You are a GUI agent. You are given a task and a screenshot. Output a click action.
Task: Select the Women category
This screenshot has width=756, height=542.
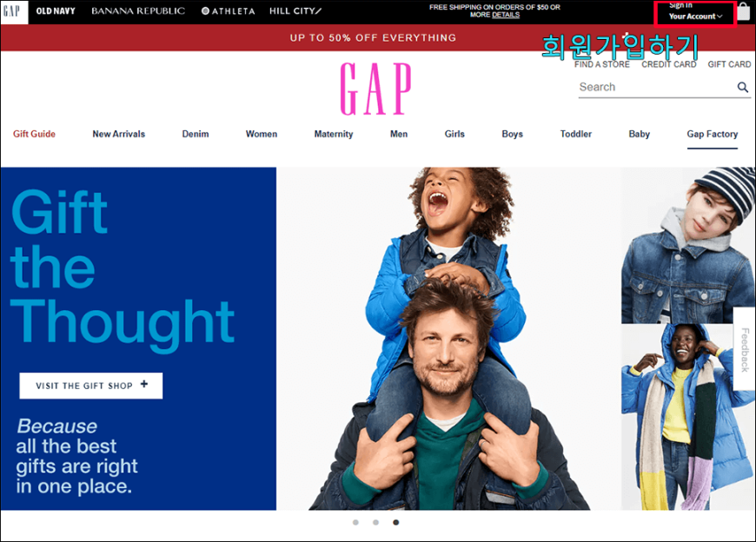tap(262, 134)
